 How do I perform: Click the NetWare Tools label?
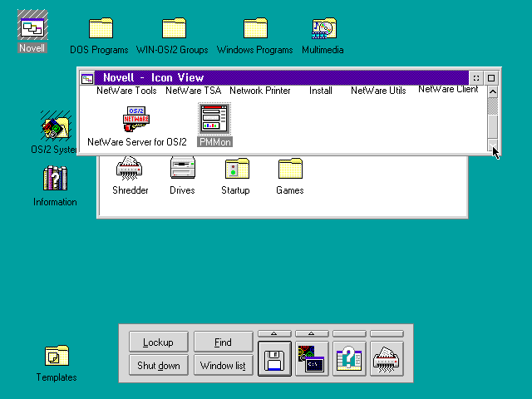coord(126,91)
